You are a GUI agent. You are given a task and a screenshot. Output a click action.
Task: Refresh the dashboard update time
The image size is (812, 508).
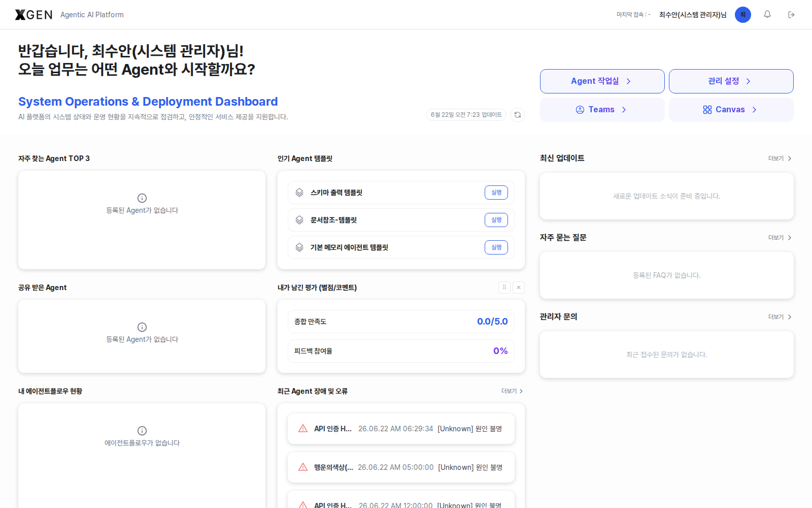tap(517, 115)
